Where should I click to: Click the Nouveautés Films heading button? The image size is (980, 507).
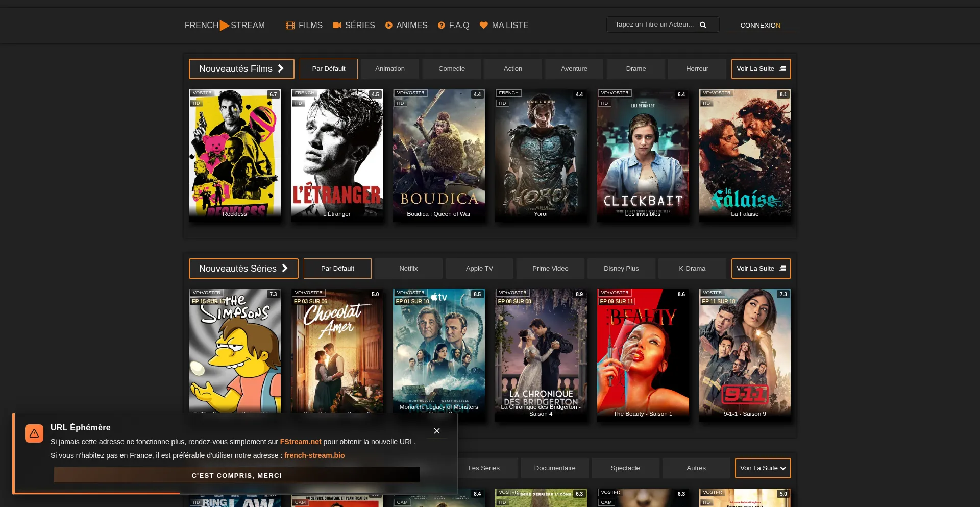coord(241,69)
